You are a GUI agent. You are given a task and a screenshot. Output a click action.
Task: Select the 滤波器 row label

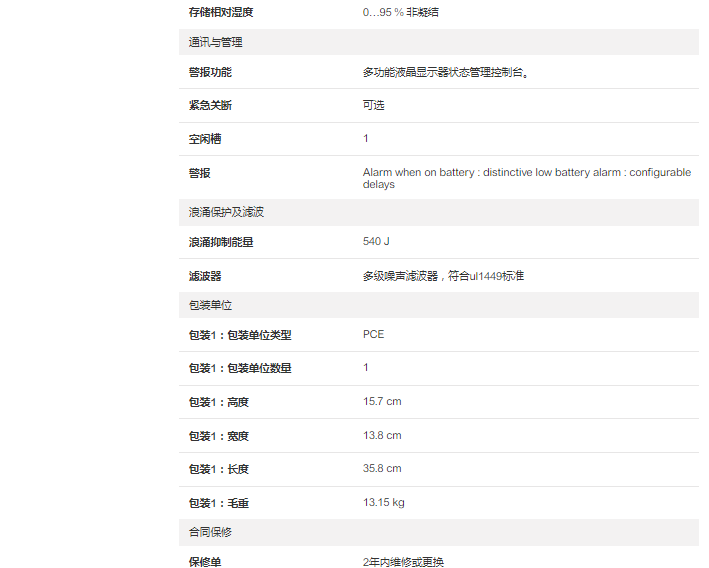tap(205, 276)
